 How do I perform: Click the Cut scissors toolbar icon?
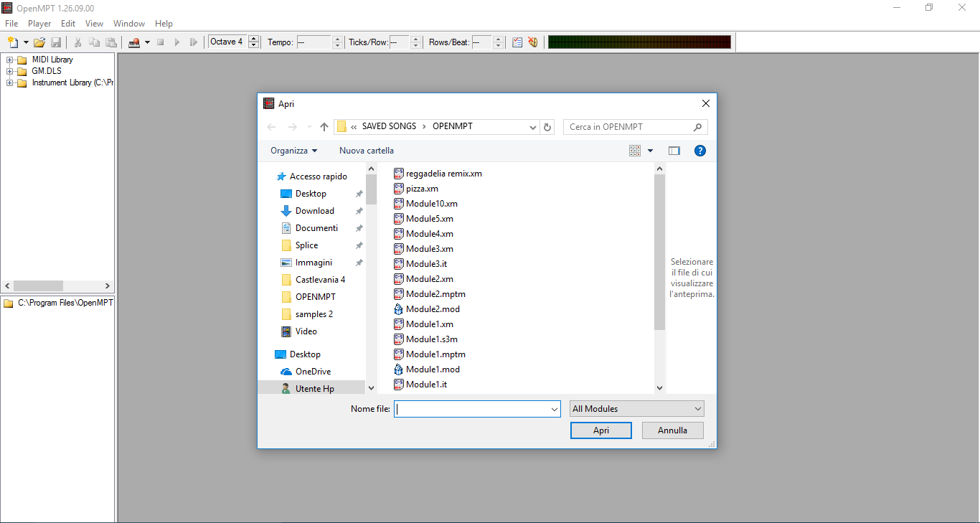click(x=77, y=42)
